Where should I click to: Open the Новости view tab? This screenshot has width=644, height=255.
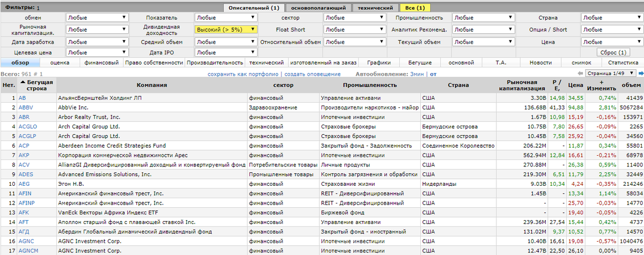pos(540,63)
